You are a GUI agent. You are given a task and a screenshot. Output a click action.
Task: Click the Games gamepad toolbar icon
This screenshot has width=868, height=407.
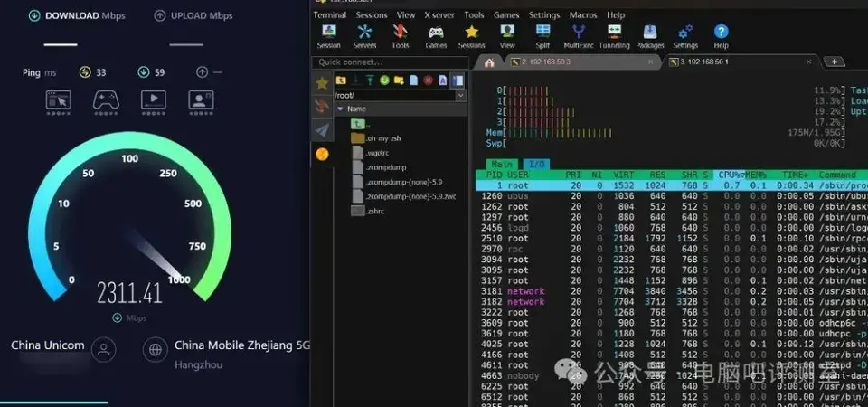[x=436, y=36]
